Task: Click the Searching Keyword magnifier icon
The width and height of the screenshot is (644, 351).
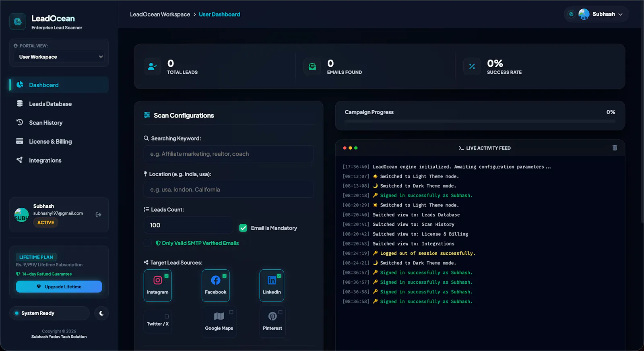Action: pyautogui.click(x=147, y=138)
